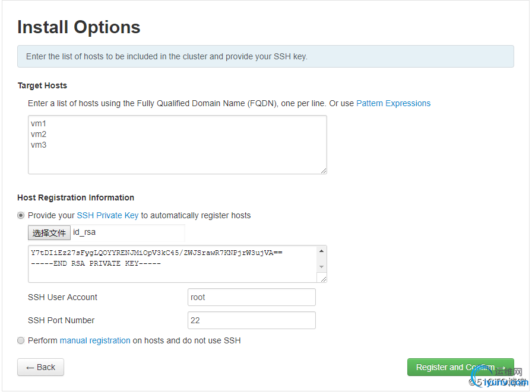The width and height of the screenshot is (532, 392).
Task: Click the SSH key textarea scrollbar track
Action: click(322, 259)
